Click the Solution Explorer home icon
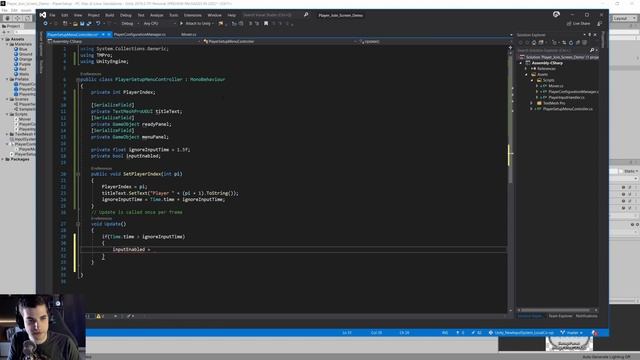 [x=533, y=42]
